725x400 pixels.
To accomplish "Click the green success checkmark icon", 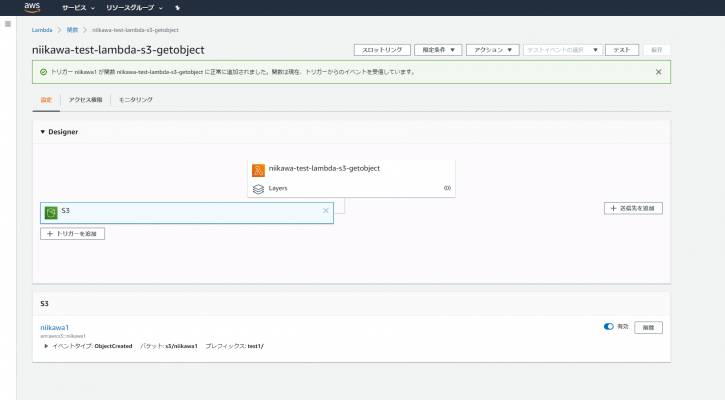I will coord(43,72).
